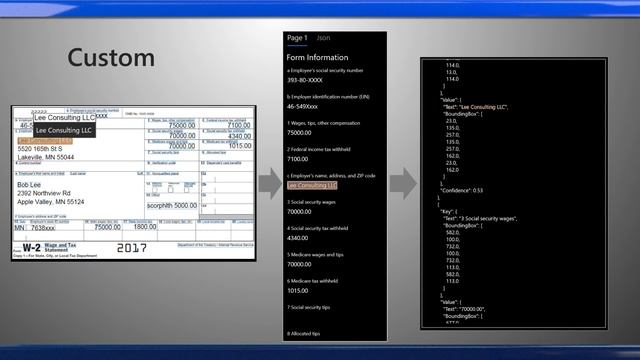Click the Custom slide title
Viewport: 640px width, 360px height.
[x=111, y=58]
